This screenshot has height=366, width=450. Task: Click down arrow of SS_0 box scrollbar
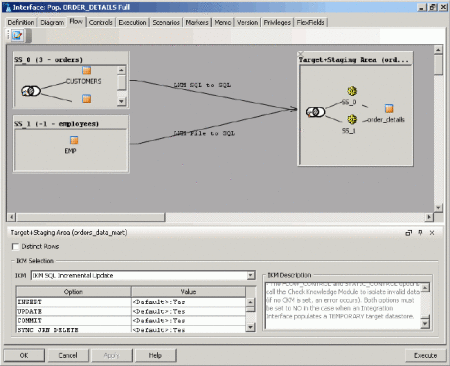pyautogui.click(x=121, y=101)
